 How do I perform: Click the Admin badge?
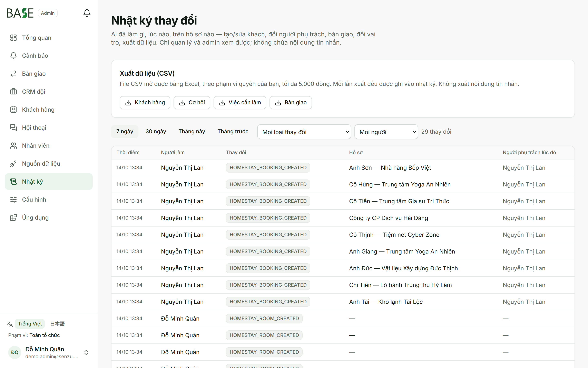48,13
